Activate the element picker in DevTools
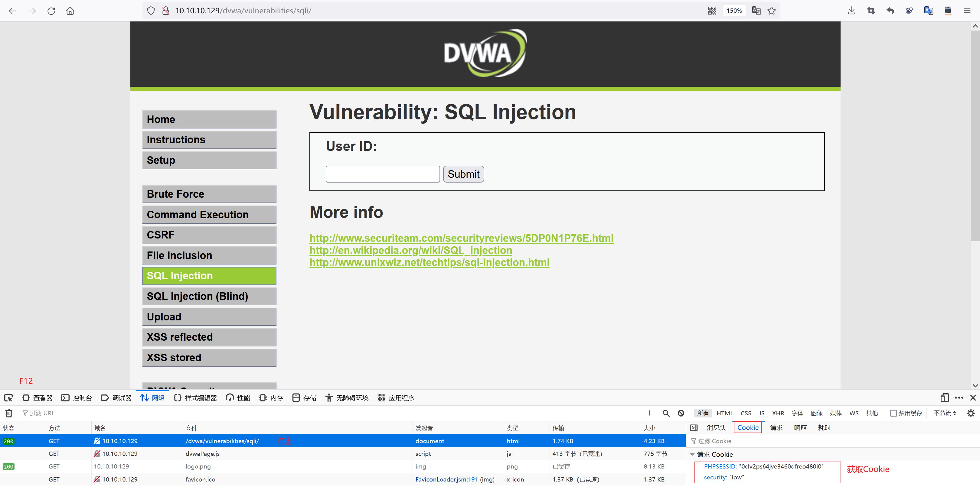 [8, 398]
